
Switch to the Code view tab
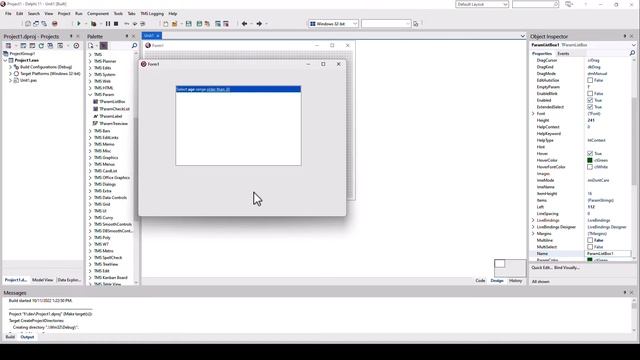[x=480, y=280]
